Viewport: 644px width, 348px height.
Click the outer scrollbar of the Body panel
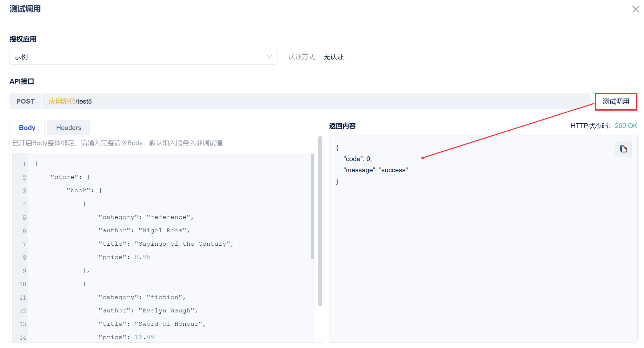click(320, 222)
